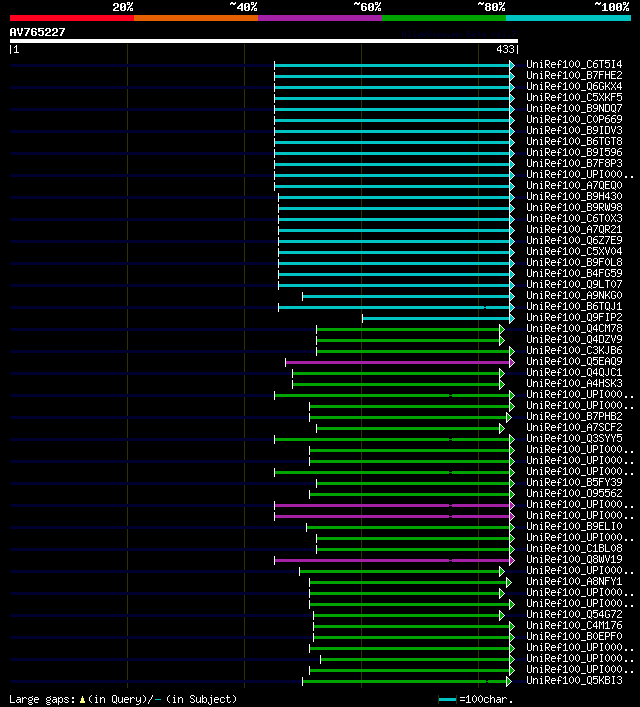Image resolution: width=640 pixels, height=707 pixels.
Task: Select the UniRef100_A7QEQ0 label
Action: click(574, 185)
